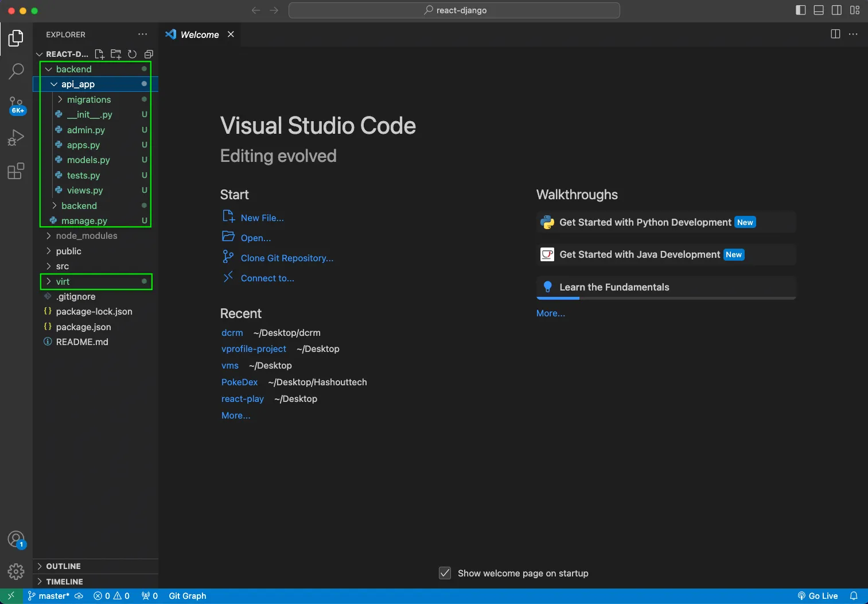This screenshot has height=604, width=868.
Task: Click master* branch in status bar
Action: (x=48, y=596)
